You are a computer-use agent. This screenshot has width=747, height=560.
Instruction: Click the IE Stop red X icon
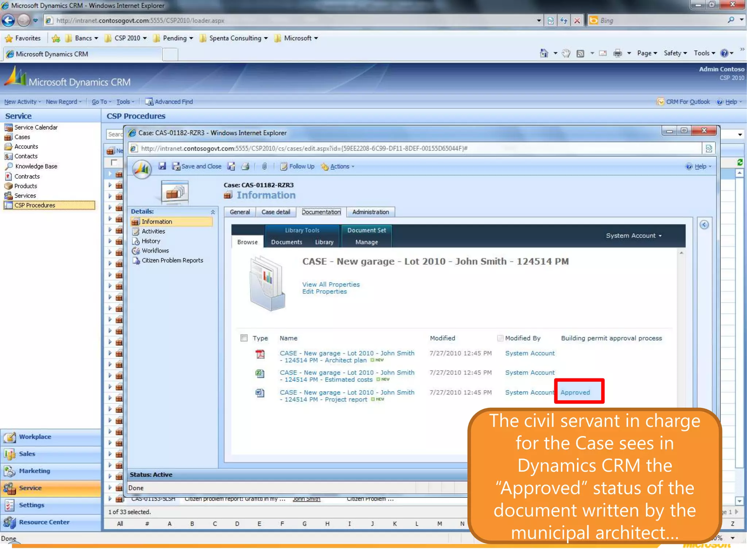(577, 20)
